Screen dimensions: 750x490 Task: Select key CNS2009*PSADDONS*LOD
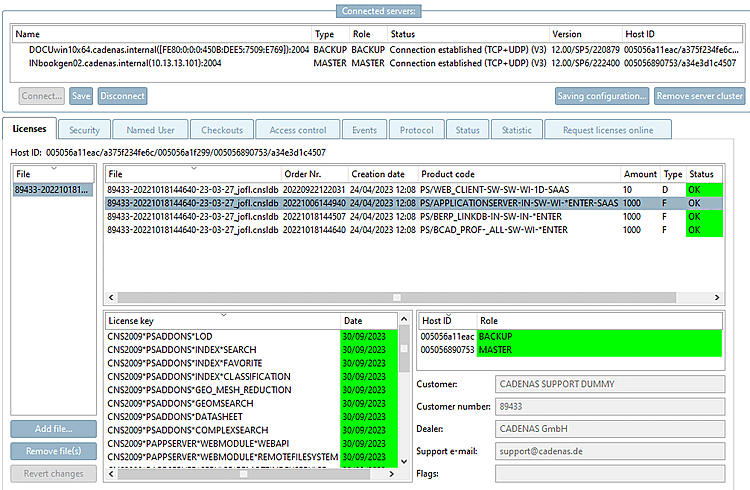pos(251,336)
